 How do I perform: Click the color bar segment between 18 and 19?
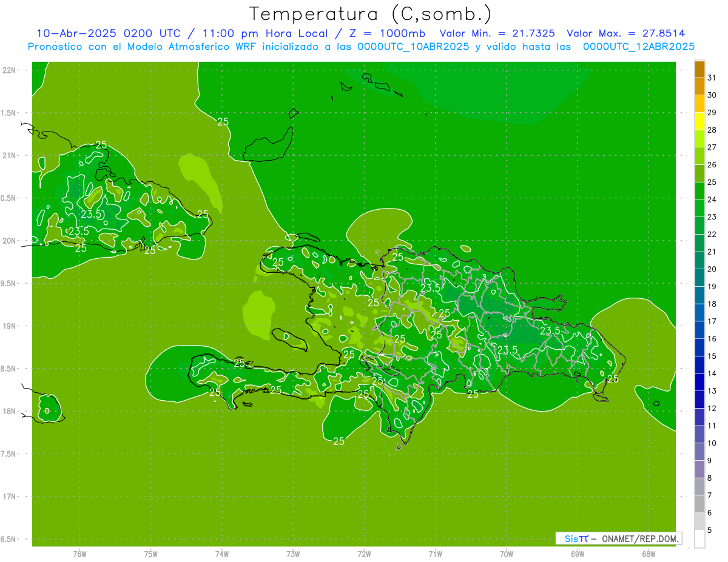point(699,295)
